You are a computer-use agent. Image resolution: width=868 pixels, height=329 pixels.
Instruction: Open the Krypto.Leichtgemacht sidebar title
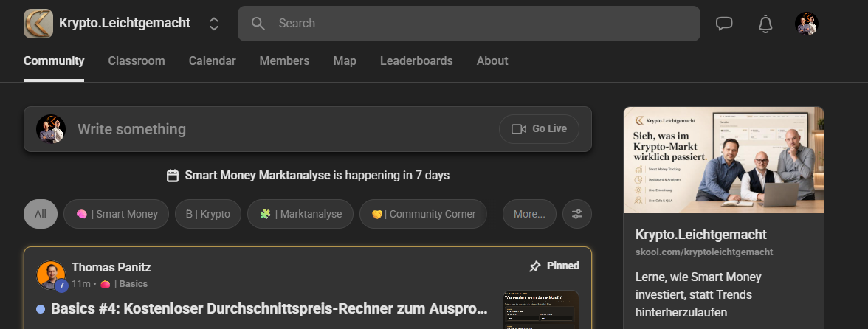pos(701,235)
